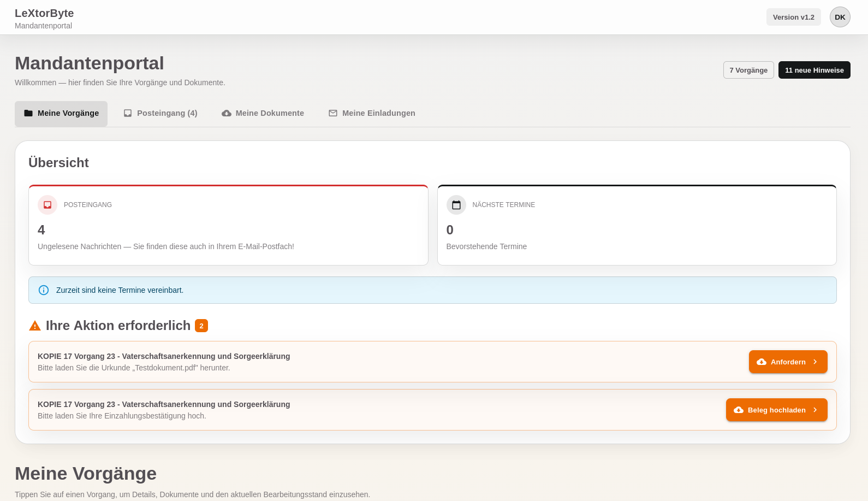
Task: Switch to the Posteingang (4) tab
Action: coord(160,113)
